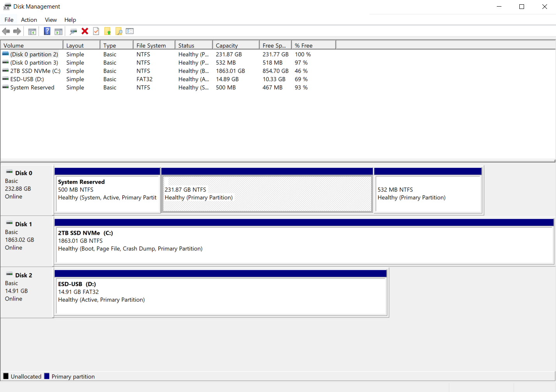Image resolution: width=556 pixels, height=392 pixels.
Task: Click the disk icon beside Disk 1 label
Action: click(x=9, y=223)
